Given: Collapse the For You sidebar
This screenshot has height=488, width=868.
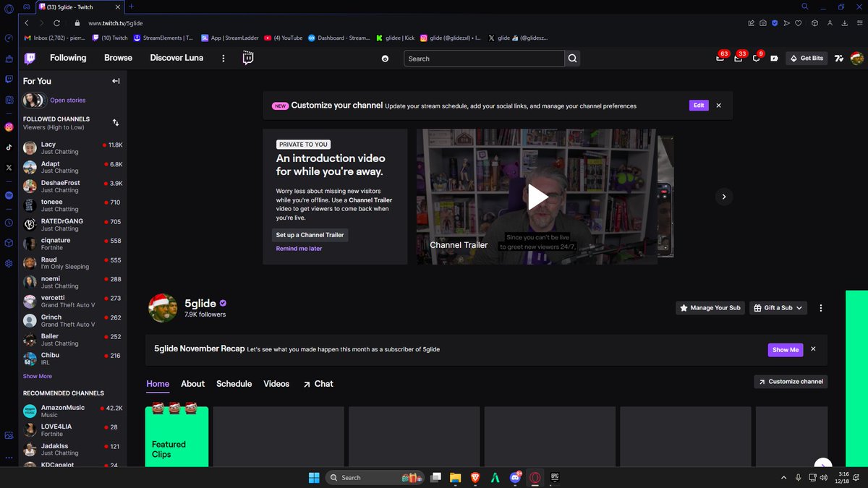Looking at the screenshot, I should [x=116, y=81].
